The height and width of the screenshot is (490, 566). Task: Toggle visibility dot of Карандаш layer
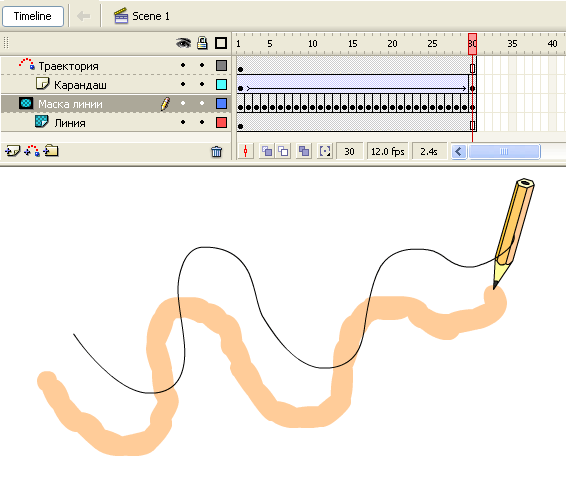[x=183, y=84]
